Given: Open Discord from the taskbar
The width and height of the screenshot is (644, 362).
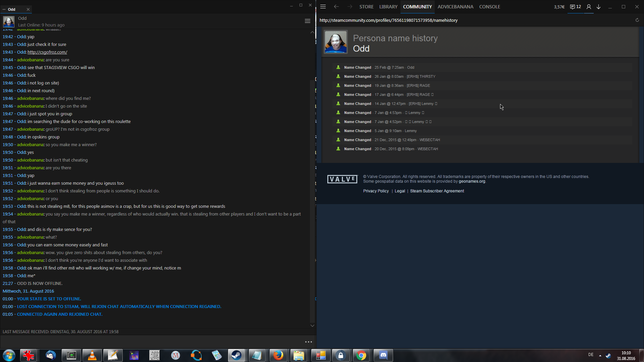Looking at the screenshot, I should 383,355.
